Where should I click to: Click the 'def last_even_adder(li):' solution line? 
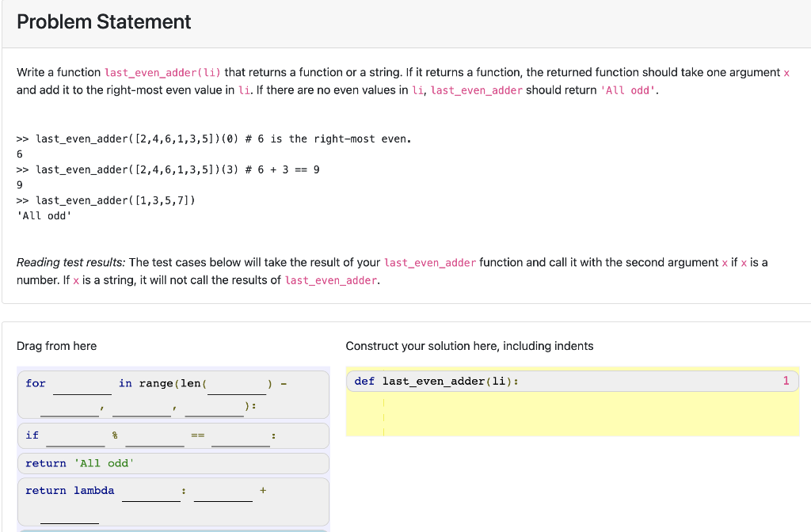click(x=573, y=381)
